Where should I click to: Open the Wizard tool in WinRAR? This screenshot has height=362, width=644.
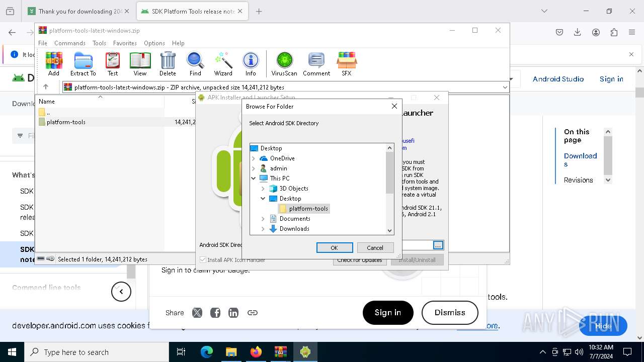click(x=223, y=64)
